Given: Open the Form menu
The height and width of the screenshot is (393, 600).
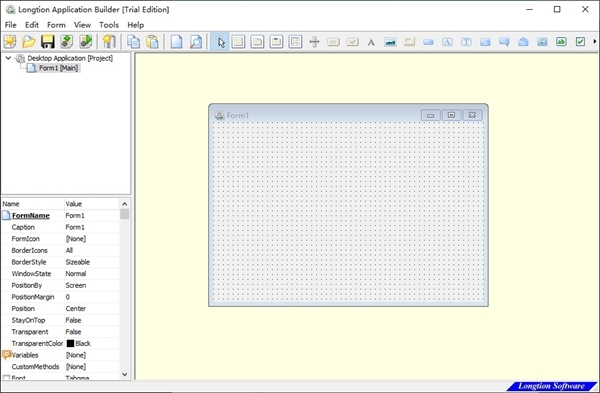Looking at the screenshot, I should (56, 25).
